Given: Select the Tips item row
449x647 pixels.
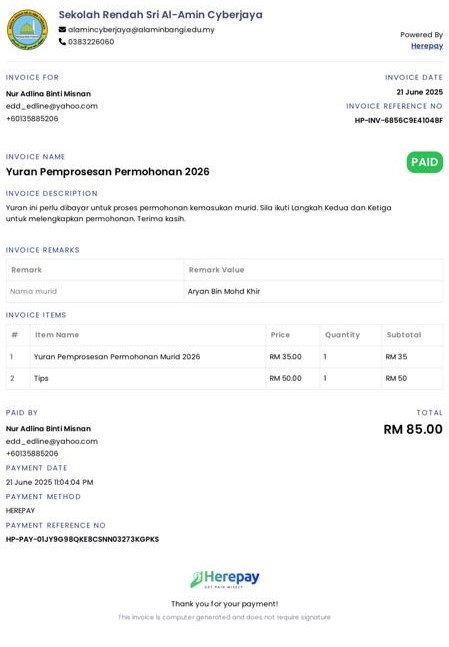Looking at the screenshot, I should [x=224, y=378].
